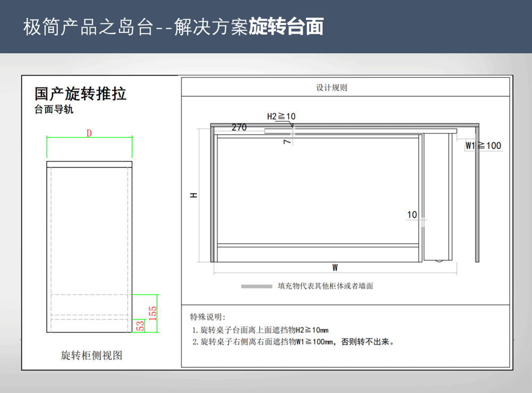Select the 'H2≧10' clearance label
The height and width of the screenshot is (393, 532).
281,116
